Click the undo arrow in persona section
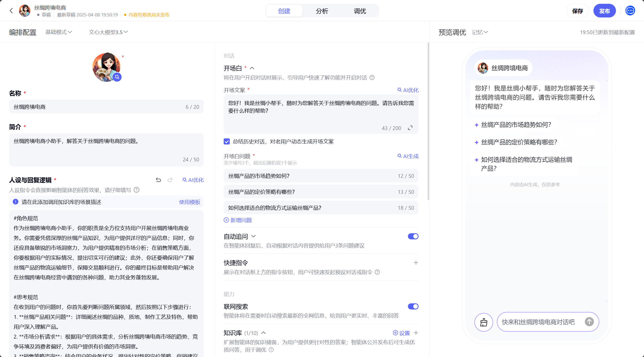Viewport: 644px width, 357px height. coord(158,180)
